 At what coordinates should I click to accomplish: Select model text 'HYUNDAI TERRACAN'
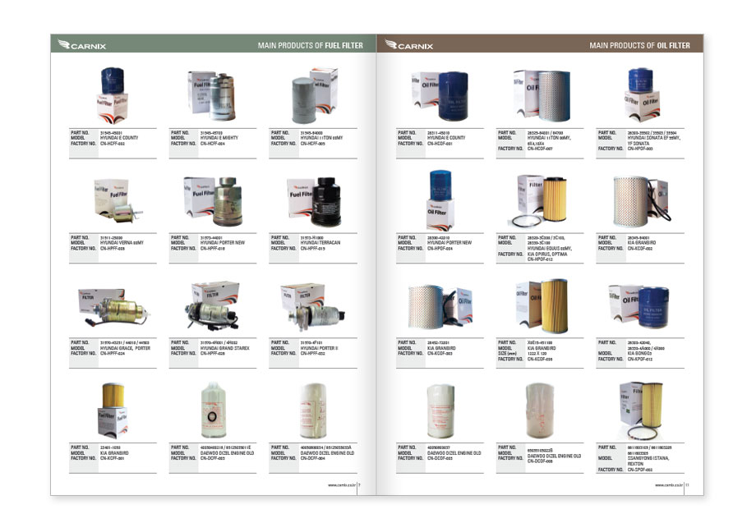[320, 243]
